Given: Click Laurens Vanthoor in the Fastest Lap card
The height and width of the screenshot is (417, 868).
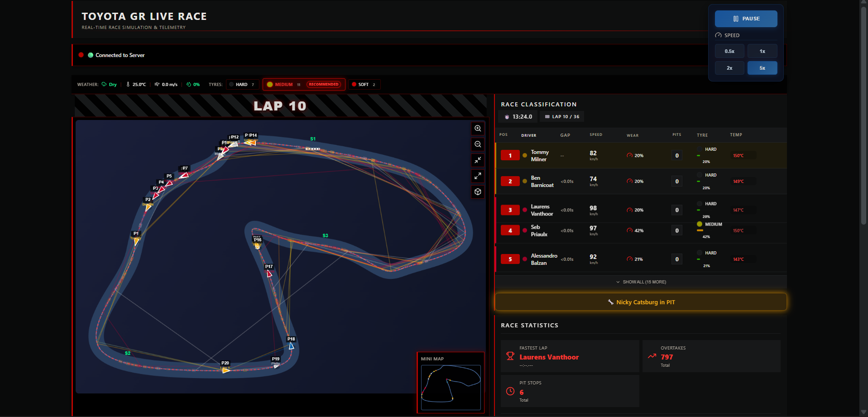Looking at the screenshot, I should point(549,357).
